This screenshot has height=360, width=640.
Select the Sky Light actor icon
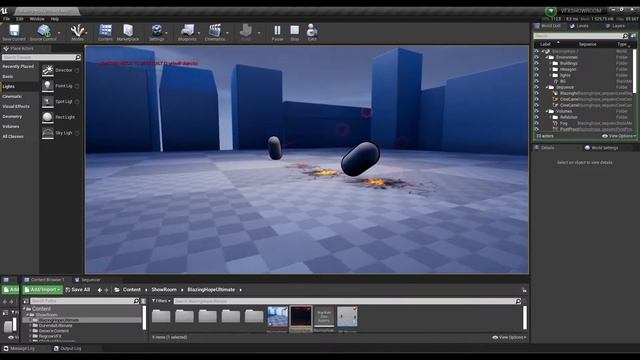click(48, 133)
